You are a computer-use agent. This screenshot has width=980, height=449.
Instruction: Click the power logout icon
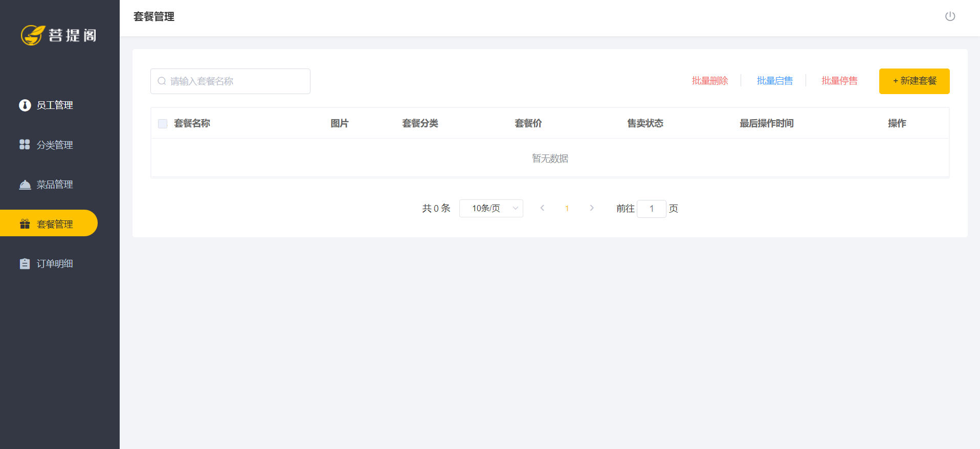[x=950, y=16]
